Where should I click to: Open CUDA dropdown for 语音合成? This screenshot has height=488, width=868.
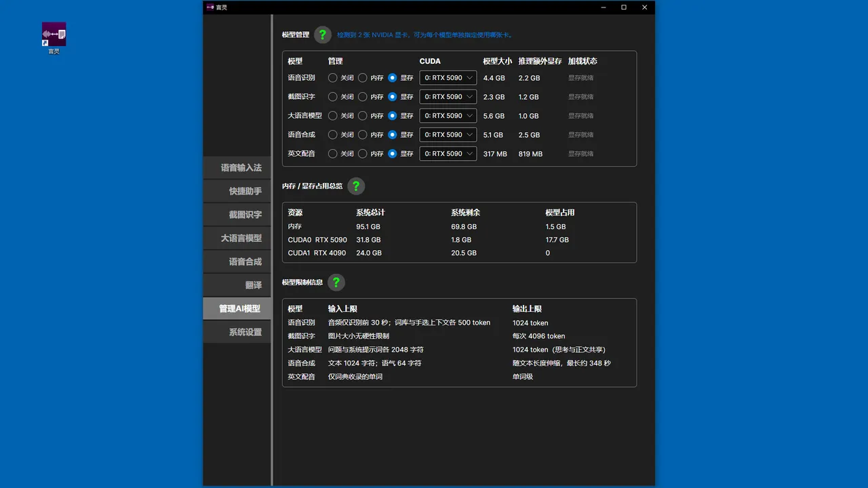coord(448,135)
